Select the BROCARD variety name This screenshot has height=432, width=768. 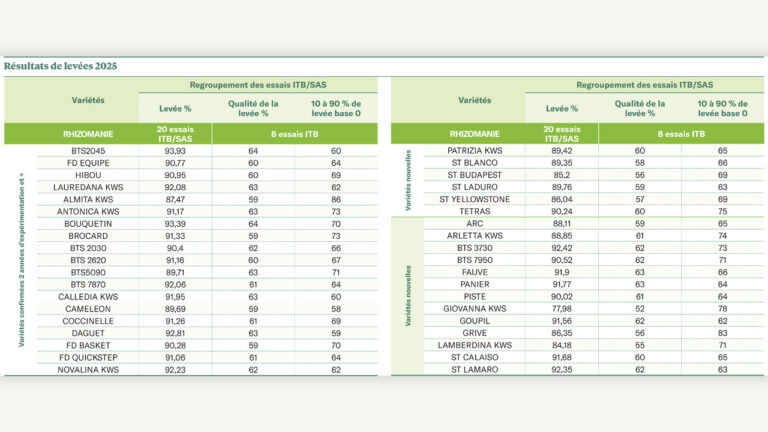click(x=88, y=236)
